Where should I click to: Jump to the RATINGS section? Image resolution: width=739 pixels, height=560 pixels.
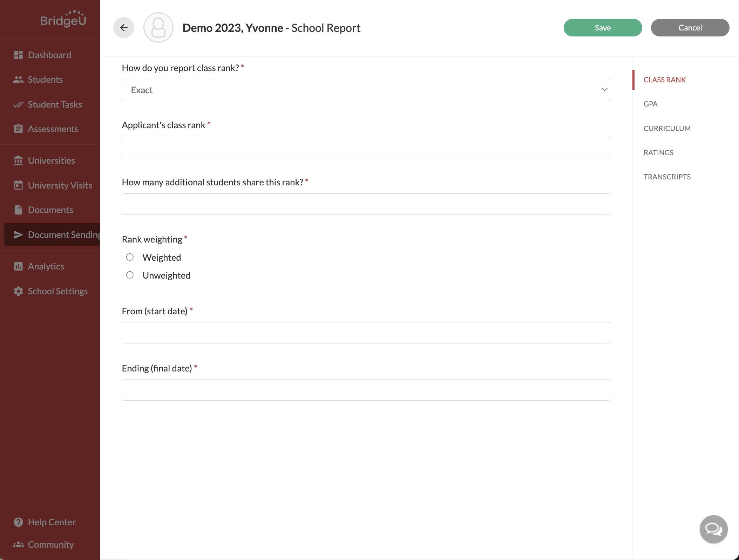(x=658, y=152)
